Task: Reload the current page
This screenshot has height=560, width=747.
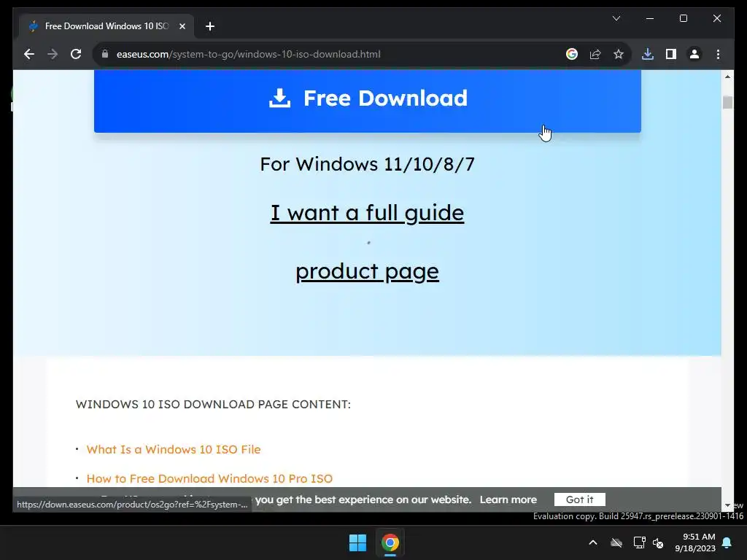Action: pos(76,54)
